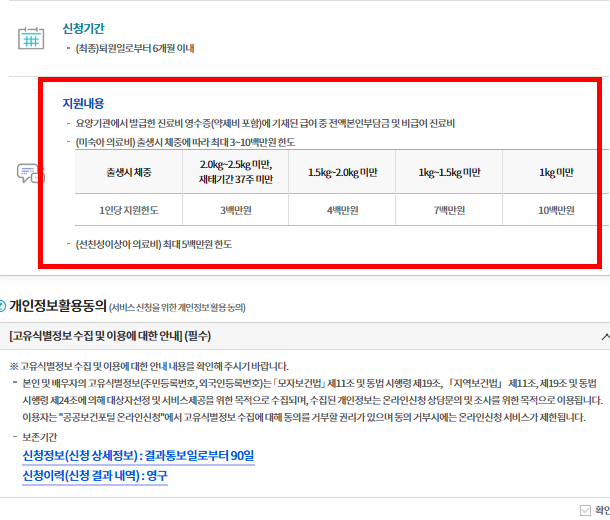The height and width of the screenshot is (520, 610).
Task: Click the 보존기간 label
Action: coord(40,437)
